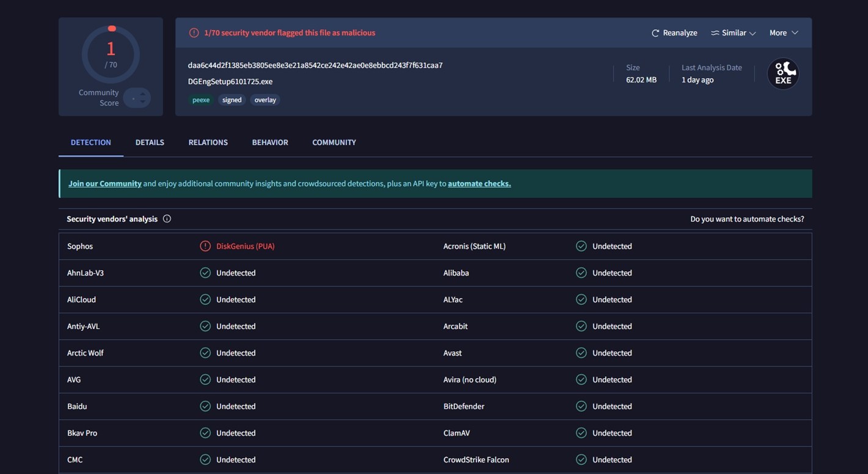Click the check icon beside CrowdStrike Falcon
The height and width of the screenshot is (474, 868).
tap(581, 459)
